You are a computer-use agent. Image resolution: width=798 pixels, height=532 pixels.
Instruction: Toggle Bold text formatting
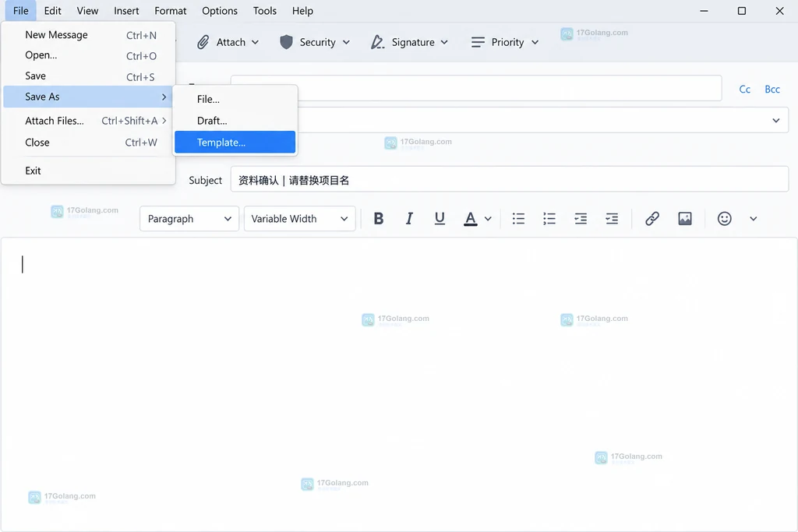378,219
